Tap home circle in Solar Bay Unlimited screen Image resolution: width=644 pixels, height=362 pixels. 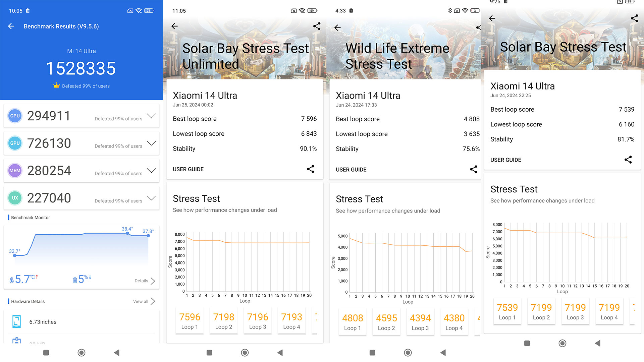(245, 353)
